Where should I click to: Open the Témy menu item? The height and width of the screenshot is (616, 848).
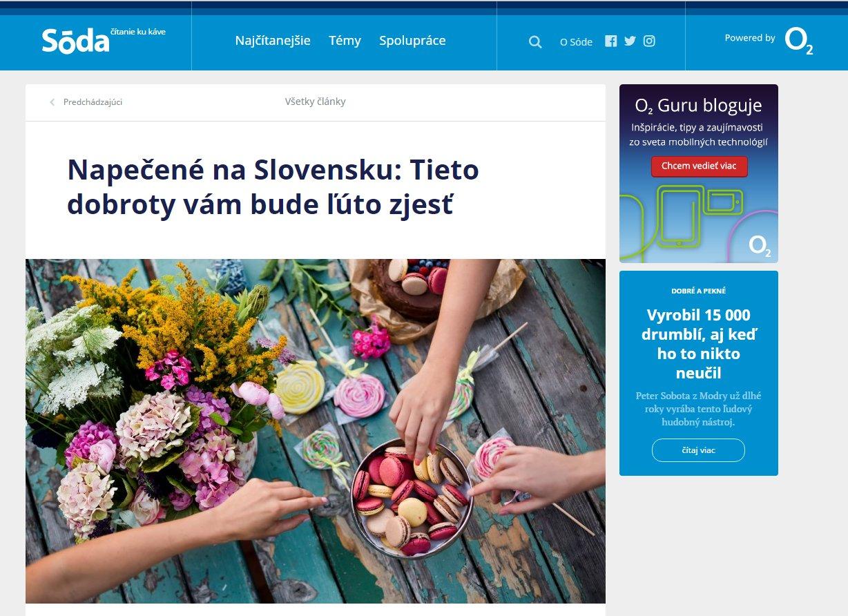(345, 41)
